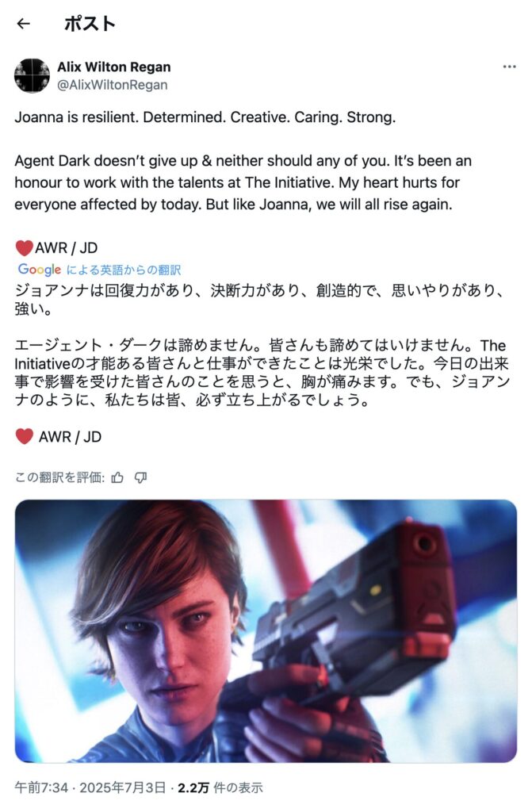This screenshot has width=532, height=812.
Task: Click the heart emoji in the Japanese translation
Action: coord(24,437)
